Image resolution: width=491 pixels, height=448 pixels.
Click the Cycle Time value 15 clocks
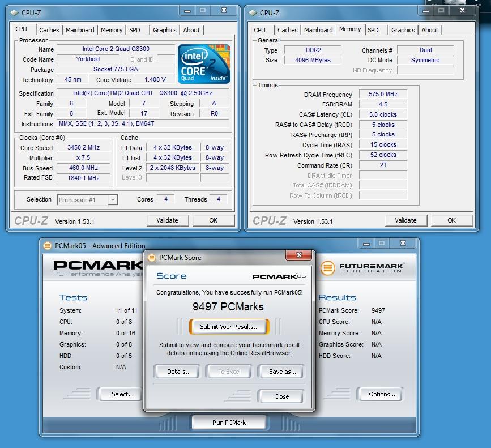coord(383,144)
